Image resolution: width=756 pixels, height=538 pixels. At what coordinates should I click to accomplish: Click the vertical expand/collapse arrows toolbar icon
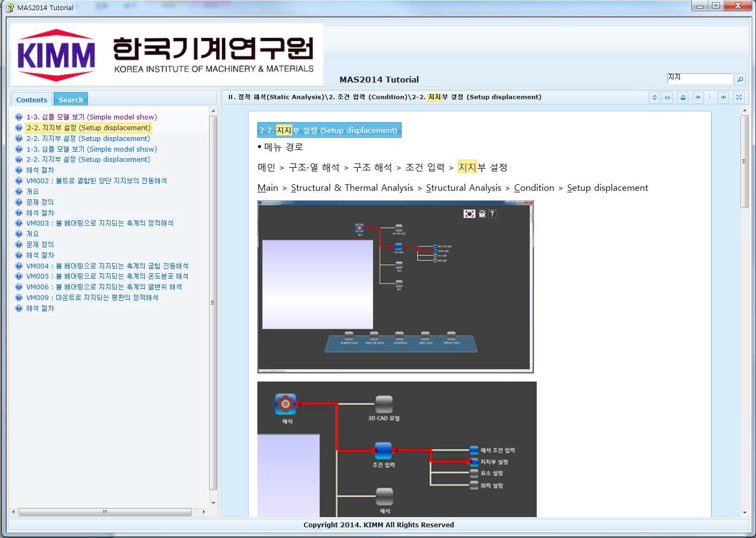(654, 97)
